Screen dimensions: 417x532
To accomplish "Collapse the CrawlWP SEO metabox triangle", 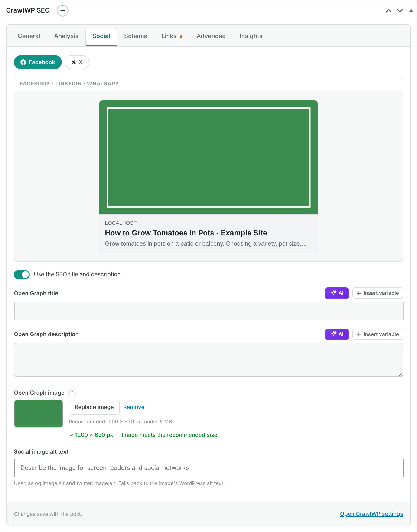I will 411,10.
